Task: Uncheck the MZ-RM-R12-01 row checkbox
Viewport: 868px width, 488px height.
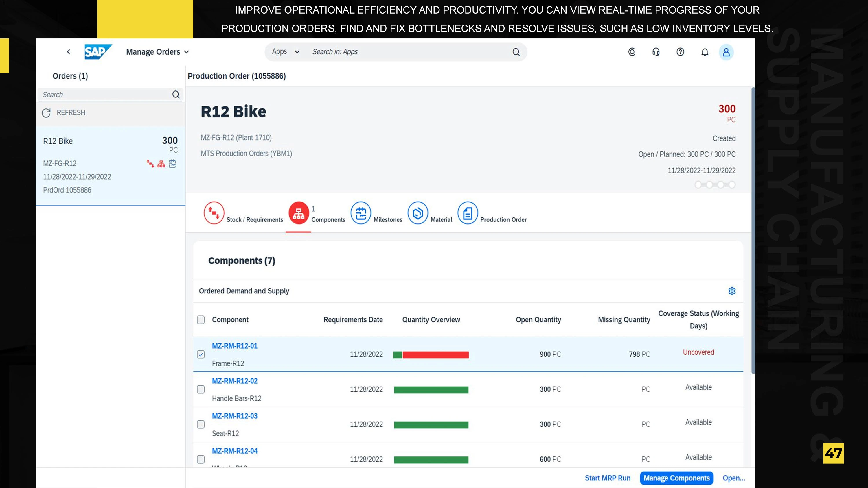Action: click(x=201, y=354)
